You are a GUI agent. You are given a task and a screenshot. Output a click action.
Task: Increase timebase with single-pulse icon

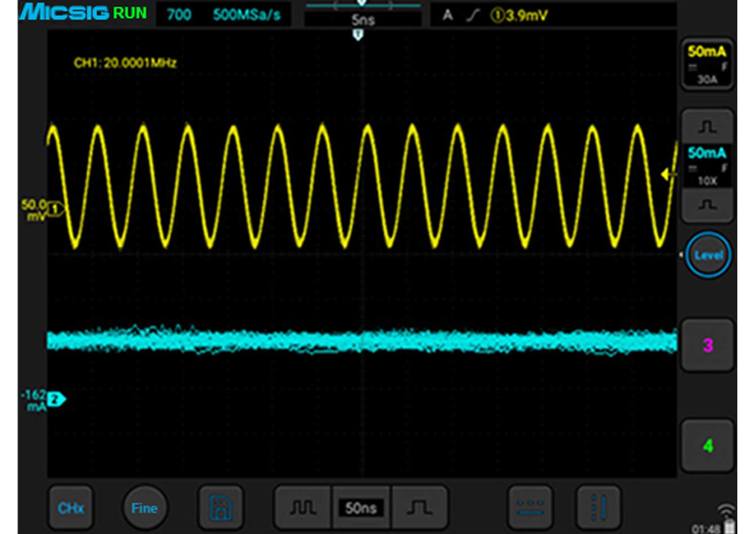click(419, 508)
